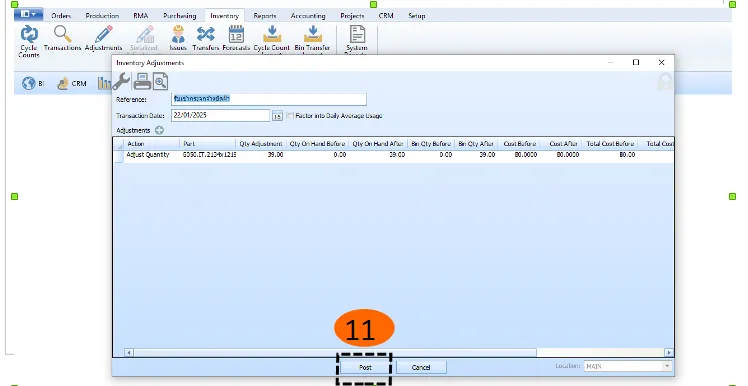
Task: Open the Issues worker icon
Action: click(178, 38)
